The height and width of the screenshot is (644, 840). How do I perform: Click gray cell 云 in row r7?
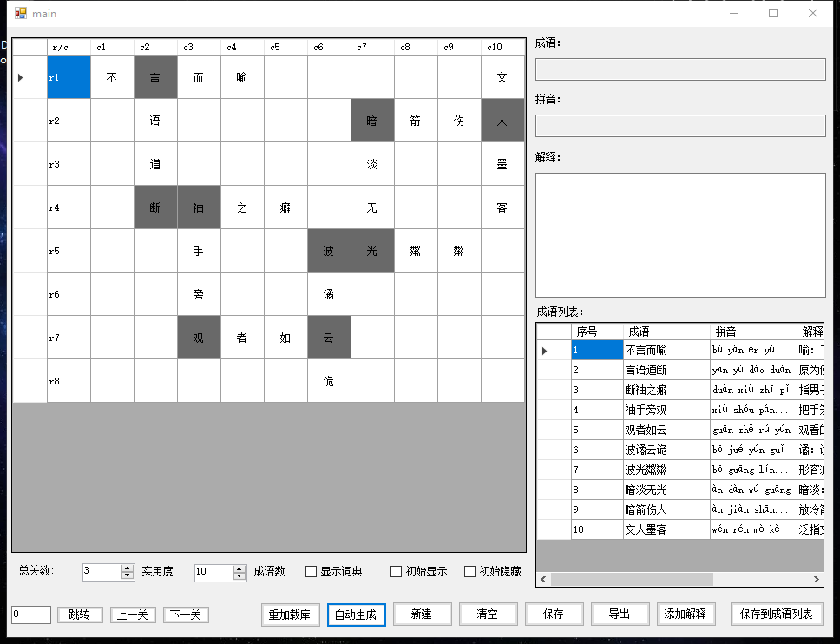(330, 338)
